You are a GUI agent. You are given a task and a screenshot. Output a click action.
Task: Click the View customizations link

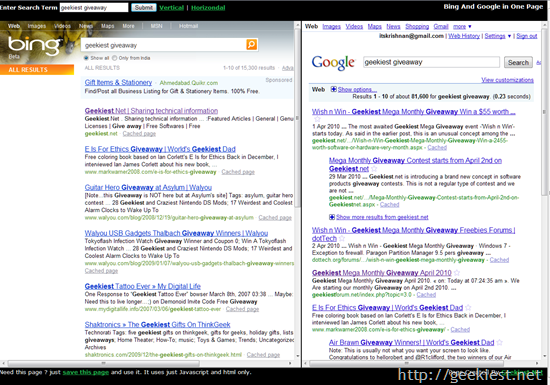click(507, 80)
